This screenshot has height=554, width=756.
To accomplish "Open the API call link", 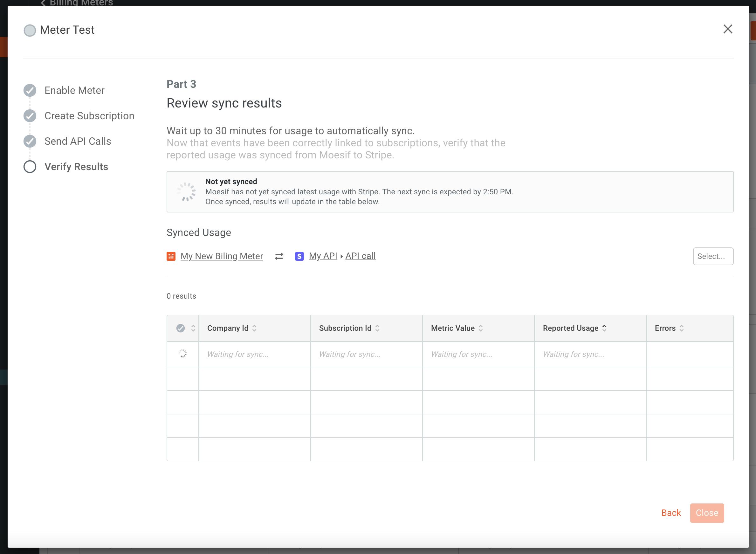I will click(361, 256).
